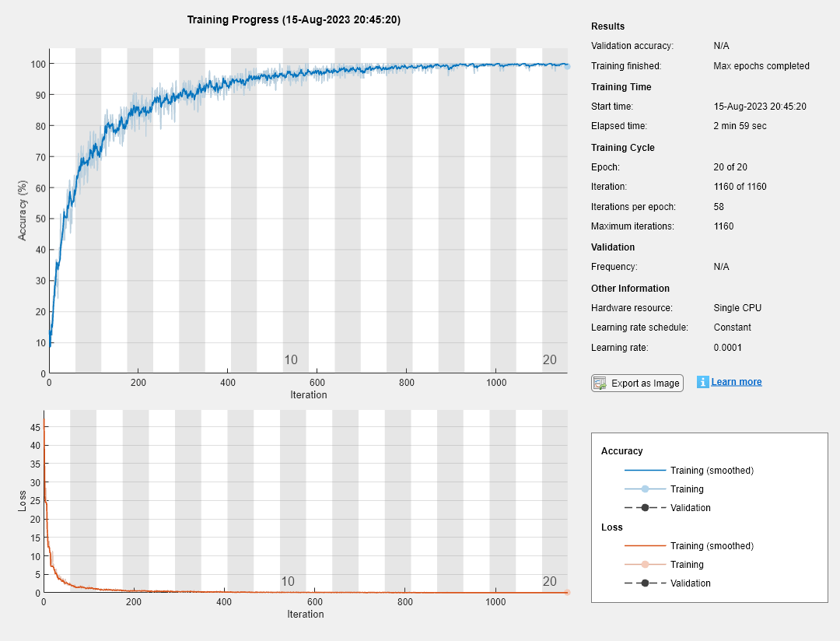Select the final data point on the loss curve
Image resolution: width=840 pixels, height=641 pixels.
[567, 592]
